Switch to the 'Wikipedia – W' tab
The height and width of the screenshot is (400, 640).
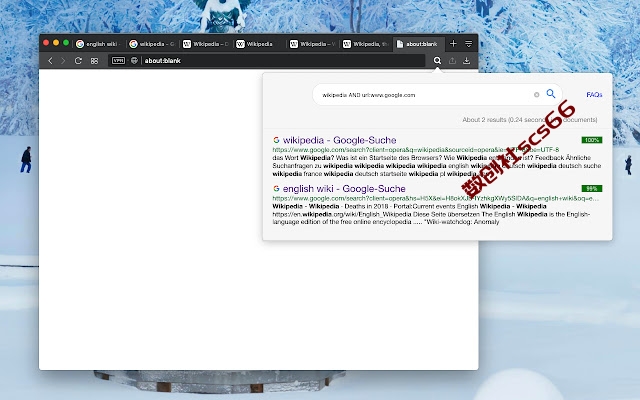coord(312,44)
